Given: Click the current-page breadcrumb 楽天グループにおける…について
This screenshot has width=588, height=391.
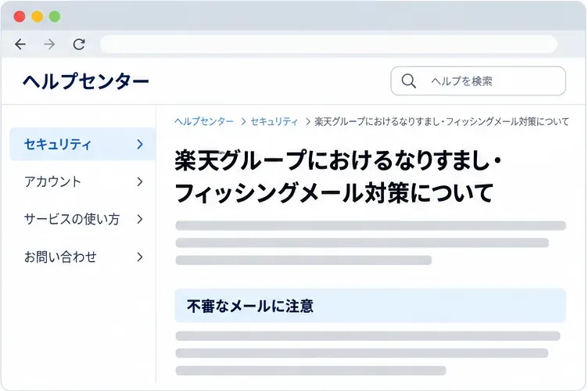Looking at the screenshot, I should pyautogui.click(x=441, y=121).
